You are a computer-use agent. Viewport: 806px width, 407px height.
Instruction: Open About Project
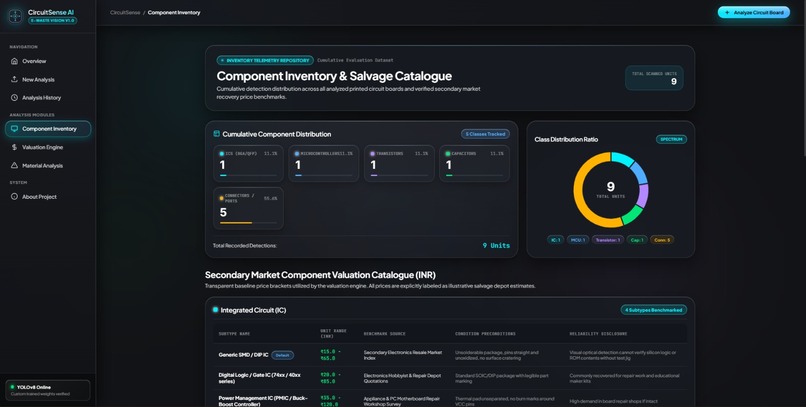click(x=48, y=197)
